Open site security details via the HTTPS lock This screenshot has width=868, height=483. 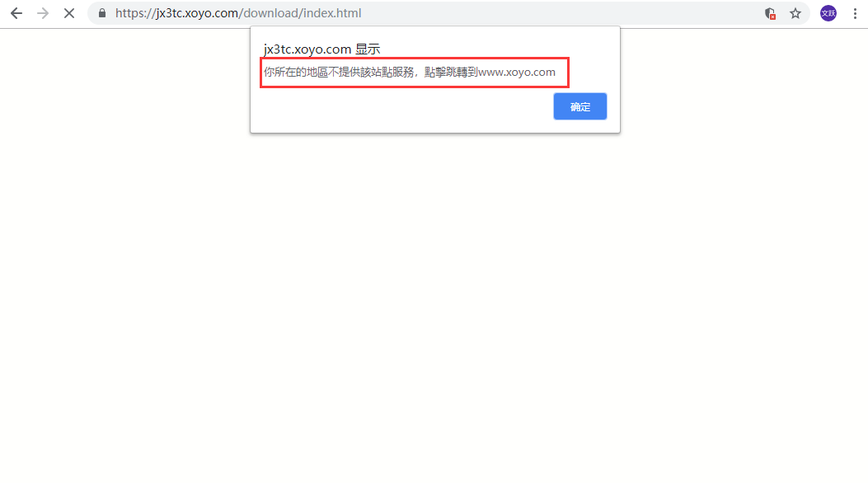[x=101, y=13]
